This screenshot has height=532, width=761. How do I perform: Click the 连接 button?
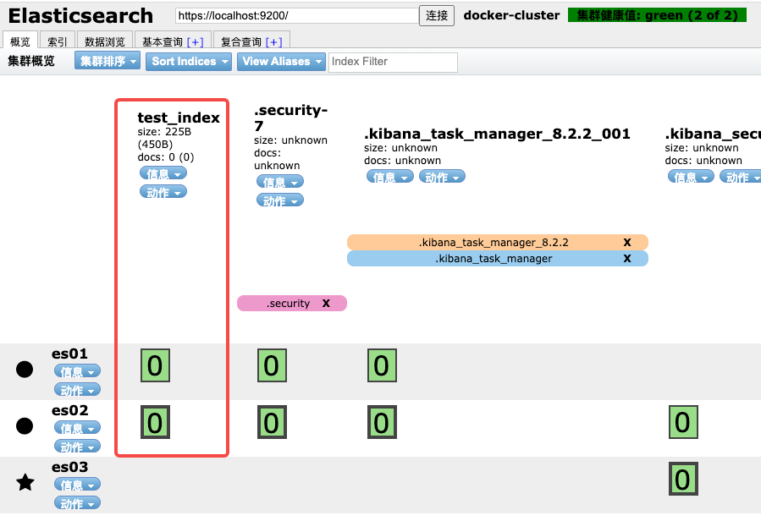tap(436, 15)
